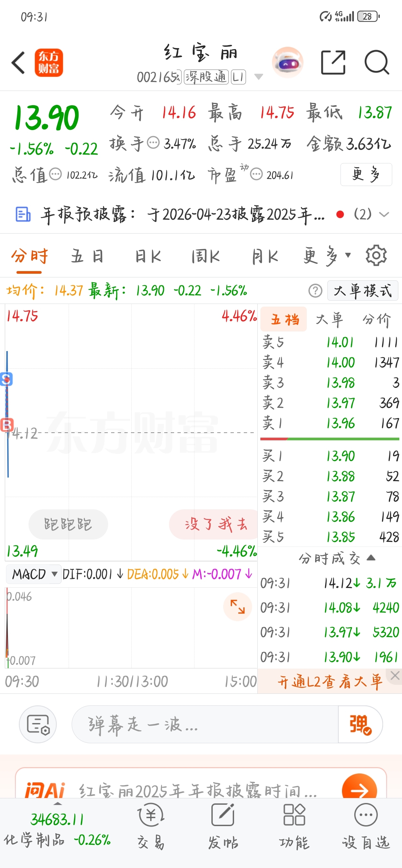Open 功能 functions icon in bottom bar
The width and height of the screenshot is (402, 868).
click(x=294, y=826)
